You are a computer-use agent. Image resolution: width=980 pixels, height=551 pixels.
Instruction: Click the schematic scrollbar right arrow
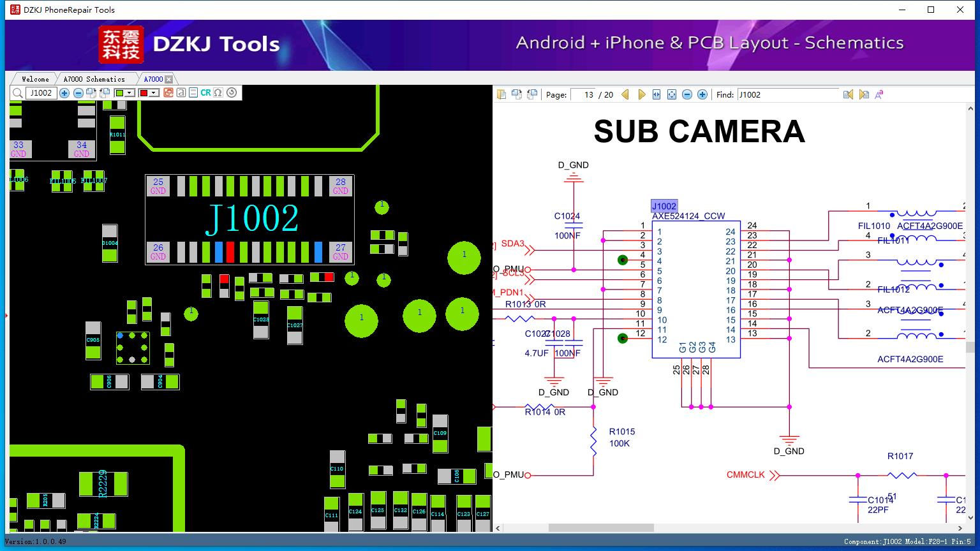pos(960,528)
